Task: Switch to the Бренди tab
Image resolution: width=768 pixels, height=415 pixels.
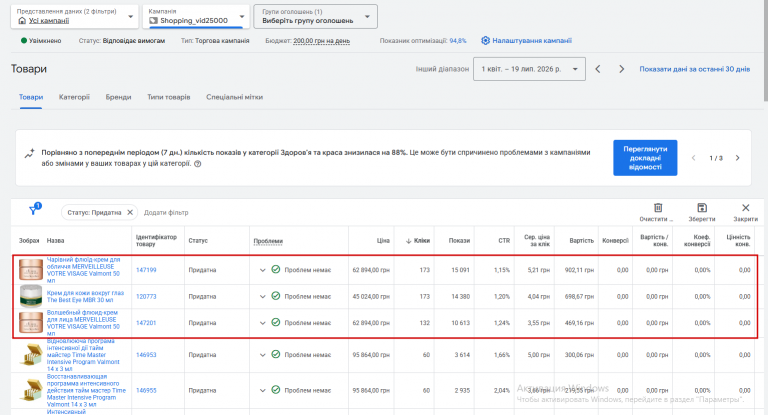Action: [x=118, y=97]
